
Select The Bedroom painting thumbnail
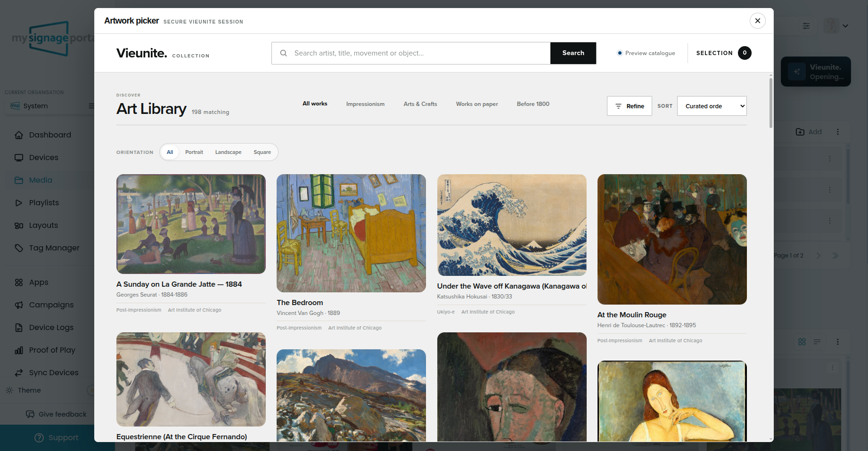click(x=351, y=233)
